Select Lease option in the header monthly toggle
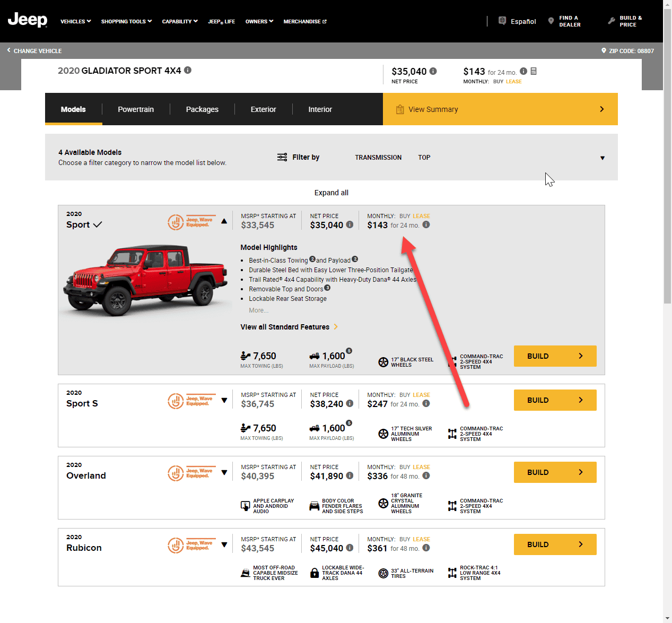The image size is (672, 623). [513, 82]
